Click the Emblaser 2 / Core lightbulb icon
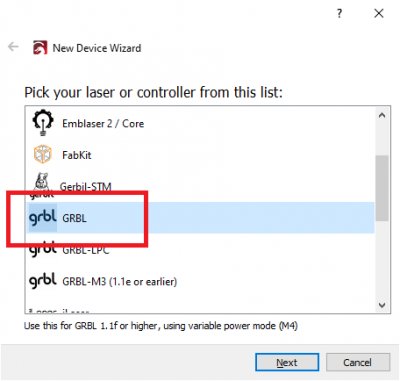This screenshot has height=381, width=400. coord(43,122)
